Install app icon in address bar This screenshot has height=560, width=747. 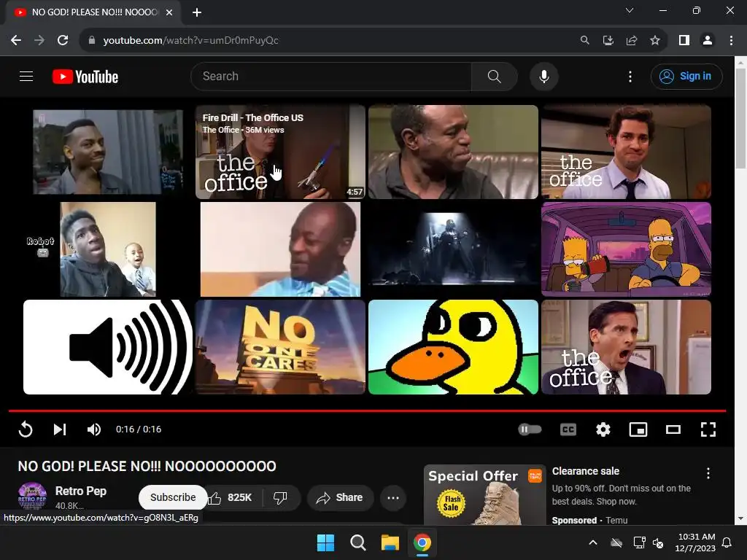[608, 41]
